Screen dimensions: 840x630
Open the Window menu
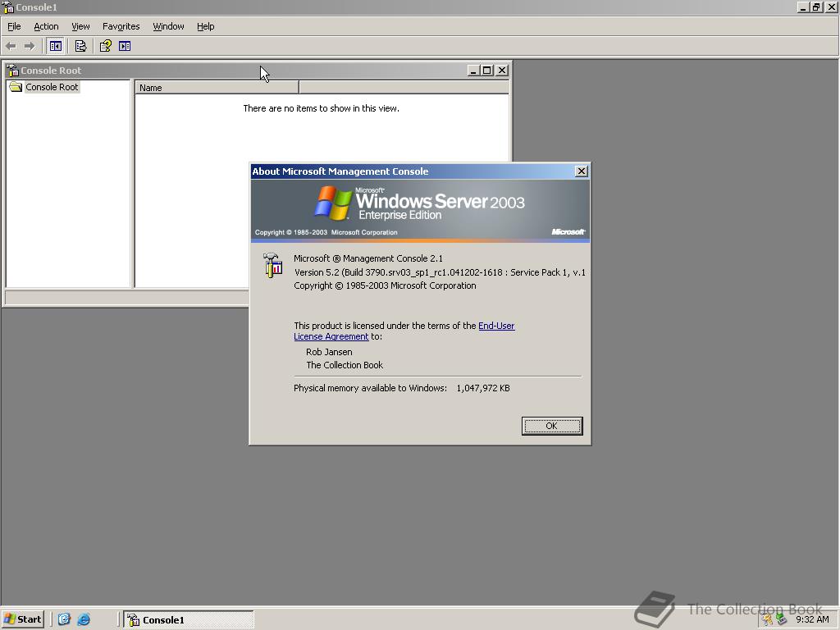pos(168,26)
